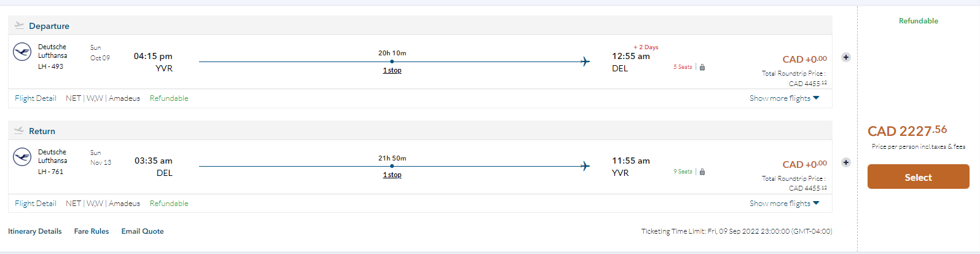
Task: Click the CAD 2227.56 price per person
Action: coord(907,131)
